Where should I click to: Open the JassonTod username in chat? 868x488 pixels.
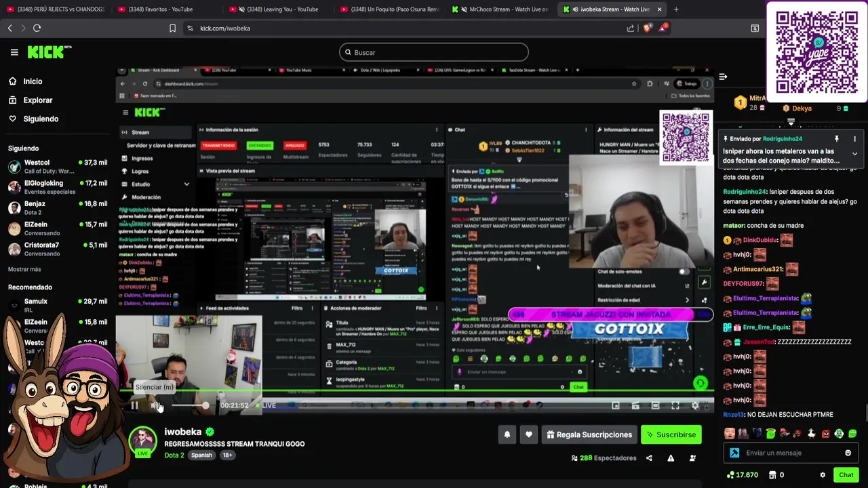pyautogui.click(x=759, y=342)
